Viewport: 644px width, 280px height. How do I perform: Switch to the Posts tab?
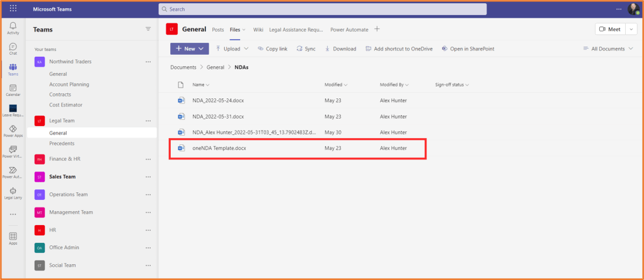pyautogui.click(x=218, y=29)
